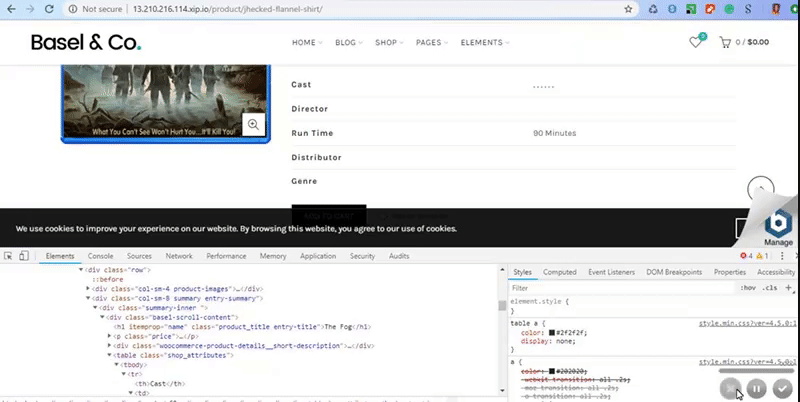This screenshot has height=402, width=800.
Task: Click the Basel & Co. logo
Action: [x=86, y=42]
